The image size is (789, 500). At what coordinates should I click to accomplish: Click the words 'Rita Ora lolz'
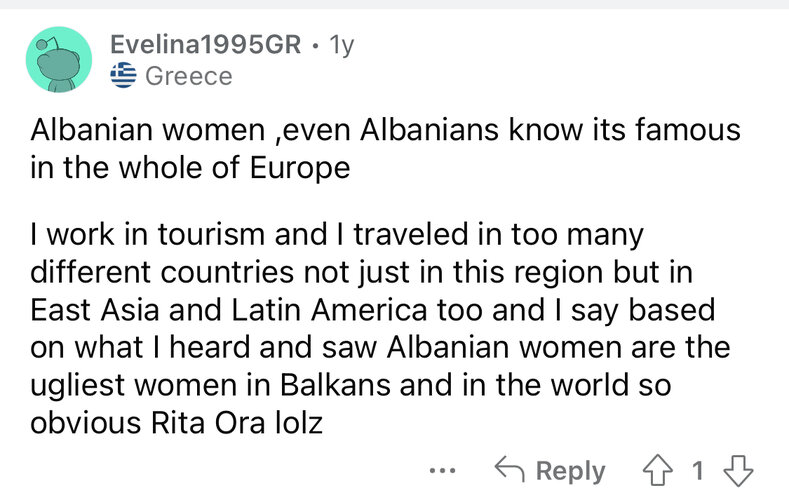pos(236,423)
